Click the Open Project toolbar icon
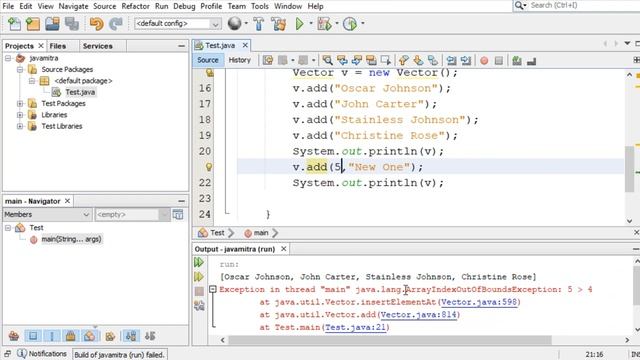The height and width of the screenshot is (360, 640). tap(52, 24)
